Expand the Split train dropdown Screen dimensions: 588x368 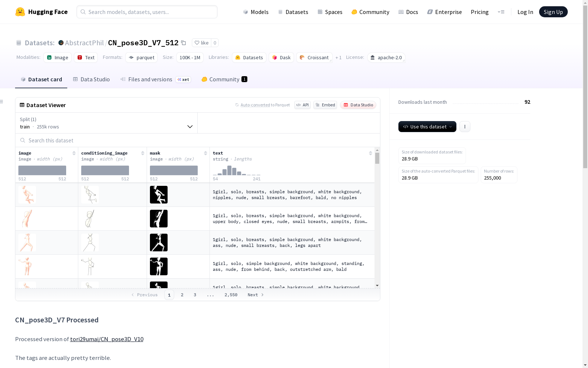click(107, 123)
